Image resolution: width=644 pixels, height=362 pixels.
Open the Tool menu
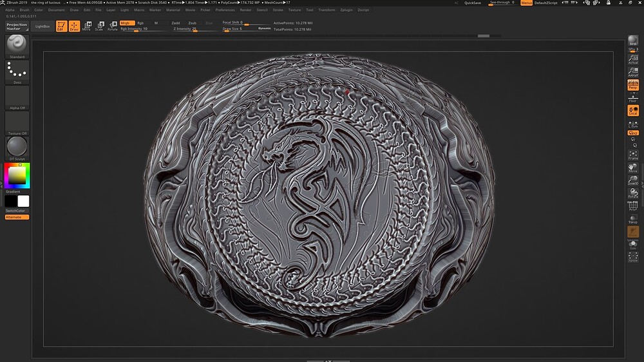point(310,10)
